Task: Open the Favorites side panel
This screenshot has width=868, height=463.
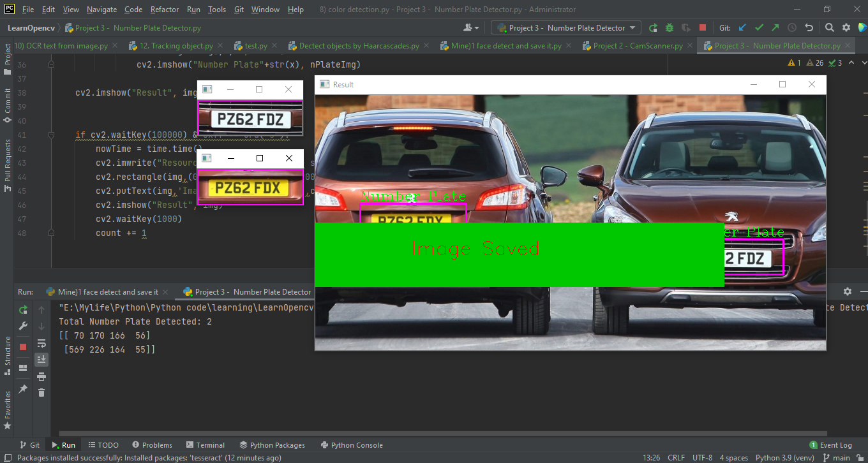Action: click(8, 410)
